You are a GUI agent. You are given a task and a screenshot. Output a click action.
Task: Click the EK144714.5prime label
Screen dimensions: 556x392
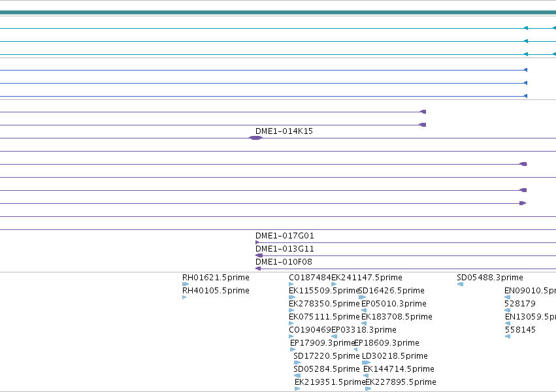[x=399, y=369]
